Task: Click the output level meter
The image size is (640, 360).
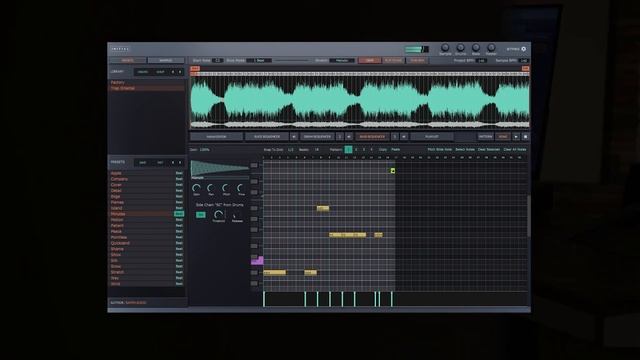Action: click(416, 49)
